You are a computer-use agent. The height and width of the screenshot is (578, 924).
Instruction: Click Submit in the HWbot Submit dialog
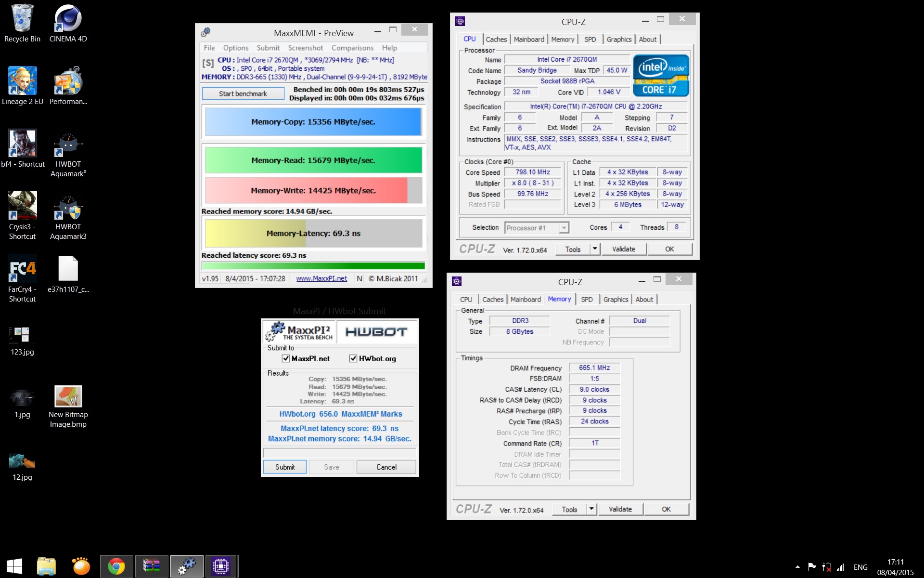285,467
